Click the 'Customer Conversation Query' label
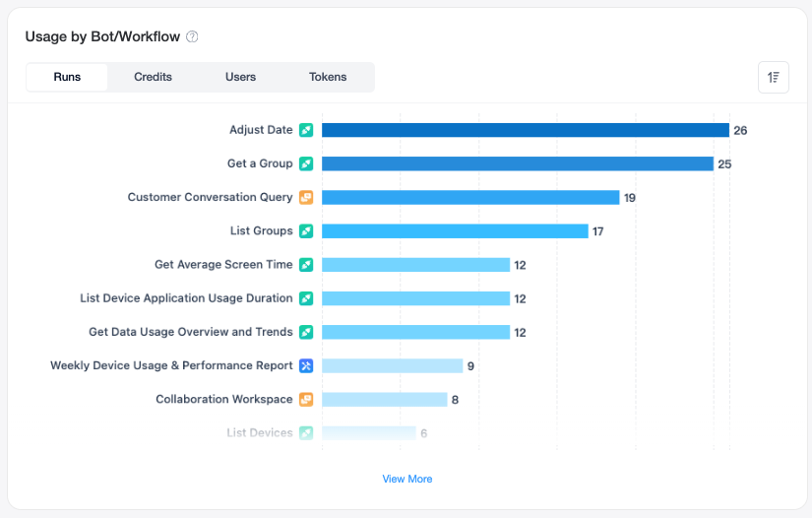812x518 pixels. (211, 197)
